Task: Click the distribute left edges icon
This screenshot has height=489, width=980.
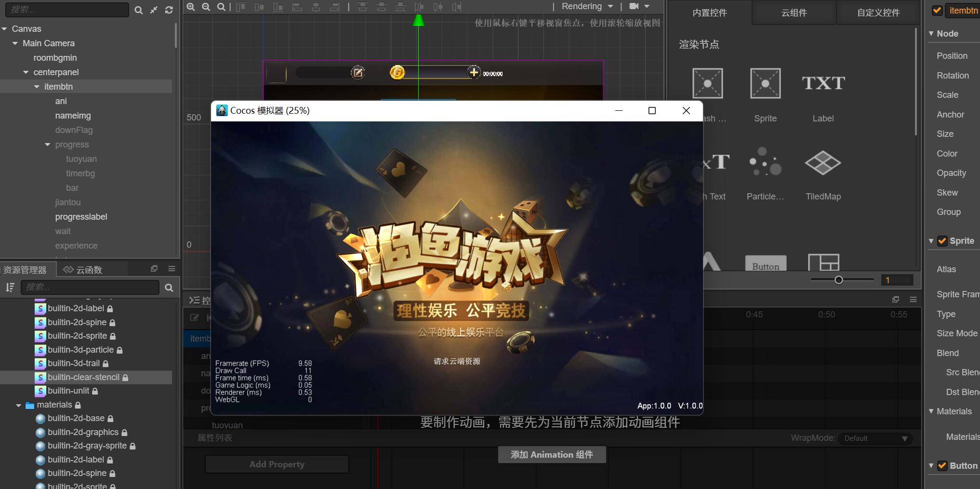Action: 419,7
